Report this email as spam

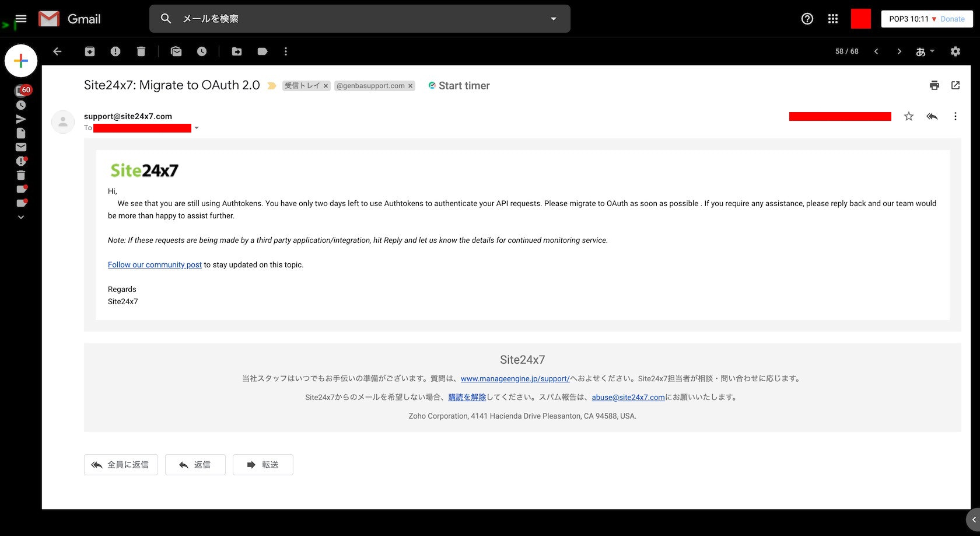coord(115,51)
